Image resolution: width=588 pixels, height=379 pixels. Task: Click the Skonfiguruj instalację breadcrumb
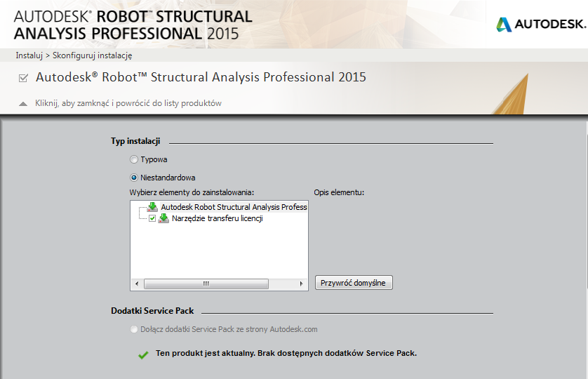click(x=92, y=55)
